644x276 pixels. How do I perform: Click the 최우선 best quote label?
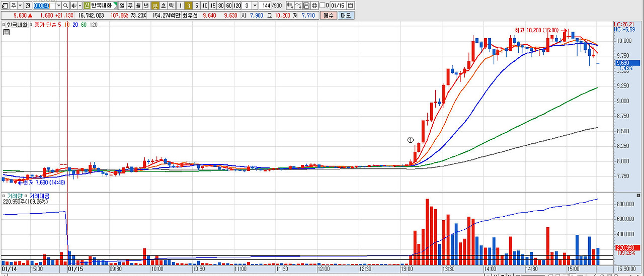190,16
